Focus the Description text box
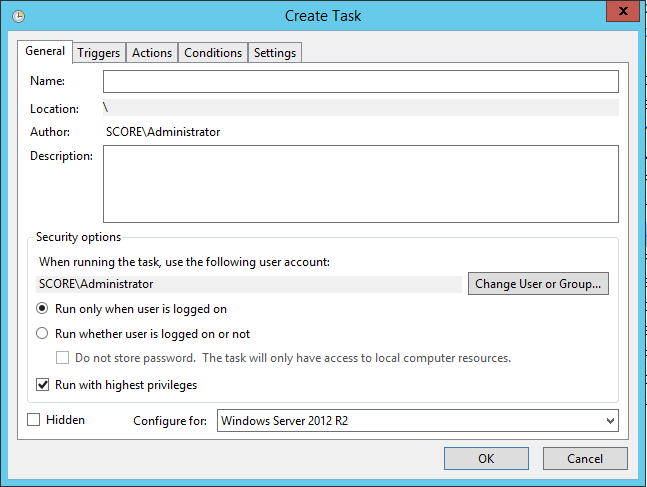This screenshot has height=487, width=647. click(360, 183)
